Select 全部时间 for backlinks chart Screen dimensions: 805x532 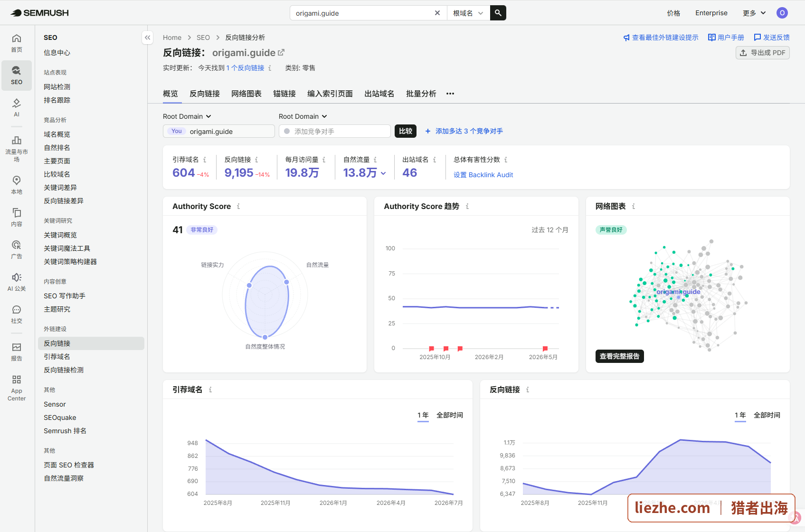[x=767, y=415]
